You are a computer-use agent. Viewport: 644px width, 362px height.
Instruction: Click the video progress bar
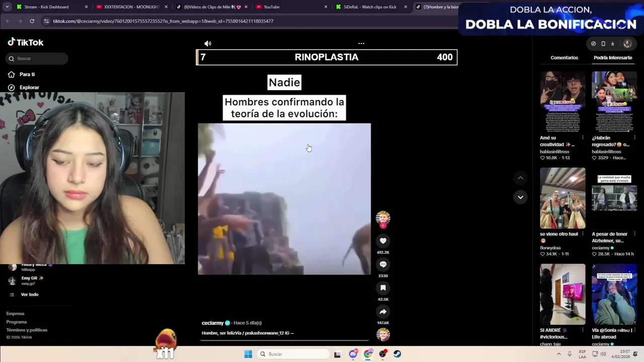[284, 340]
